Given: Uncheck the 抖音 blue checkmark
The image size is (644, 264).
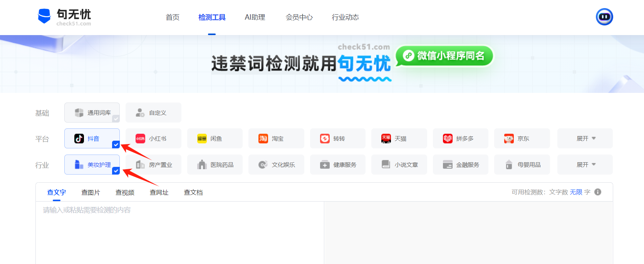Looking at the screenshot, I should pos(116,145).
